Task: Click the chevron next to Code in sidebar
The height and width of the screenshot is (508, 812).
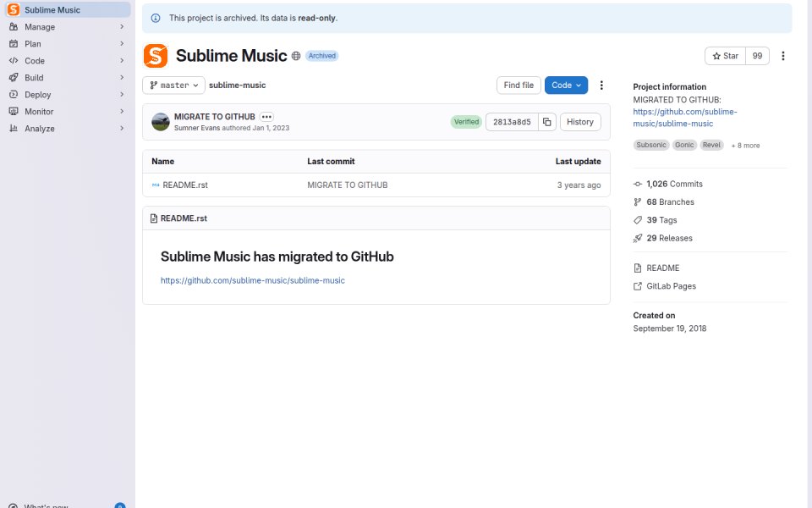Action: click(122, 61)
